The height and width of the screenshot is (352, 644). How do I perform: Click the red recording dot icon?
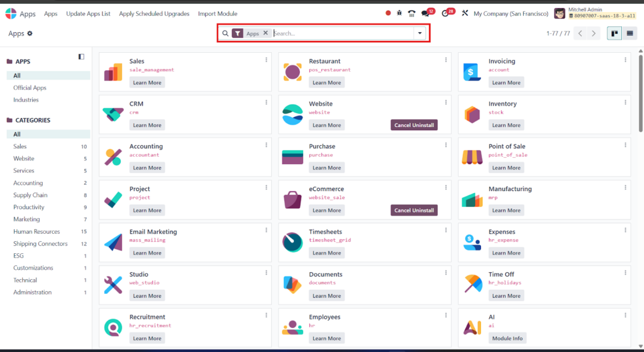(388, 13)
